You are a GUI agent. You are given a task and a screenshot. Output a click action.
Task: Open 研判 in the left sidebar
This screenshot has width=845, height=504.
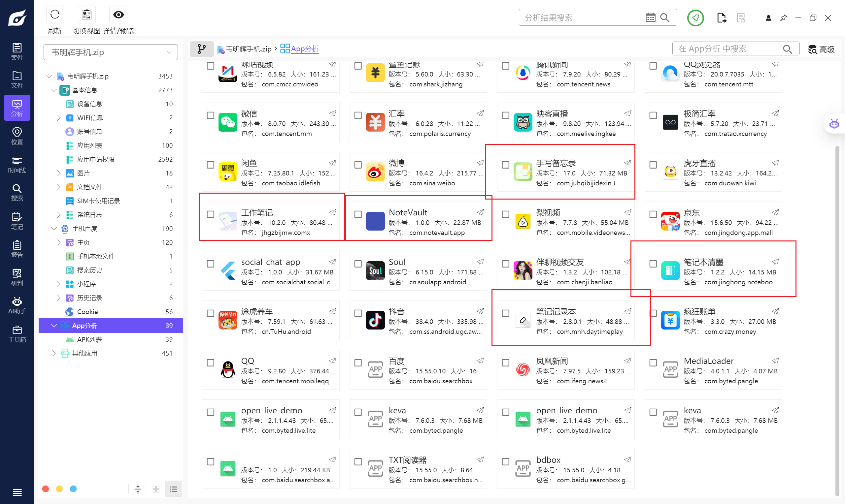17,277
